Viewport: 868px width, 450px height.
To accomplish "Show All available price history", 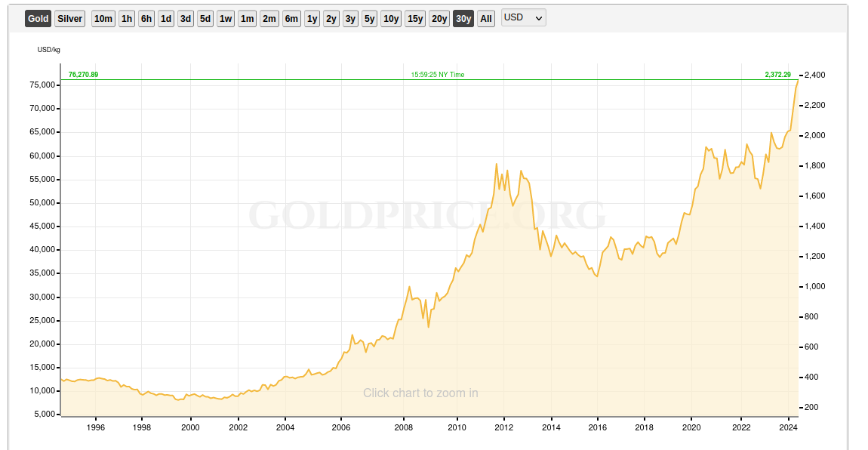I will coord(487,19).
